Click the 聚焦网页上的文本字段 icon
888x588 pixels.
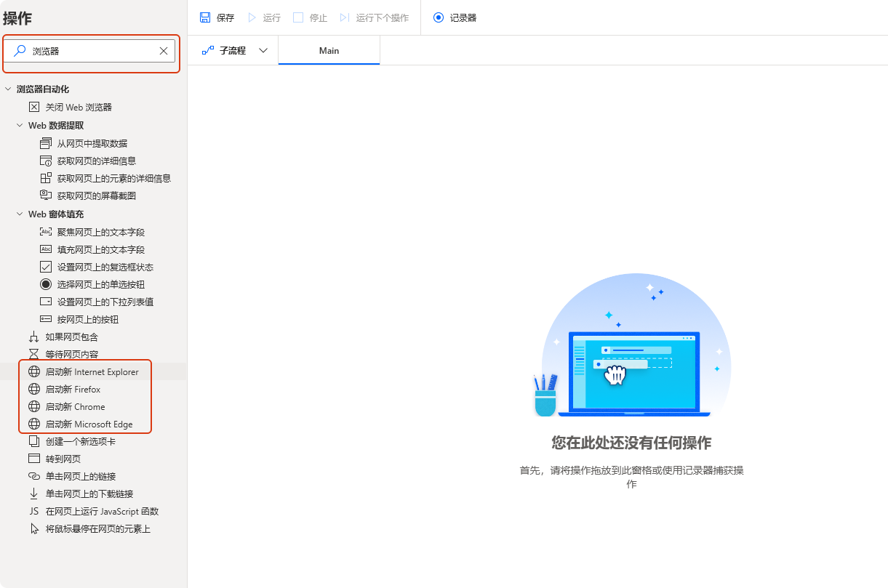(46, 232)
